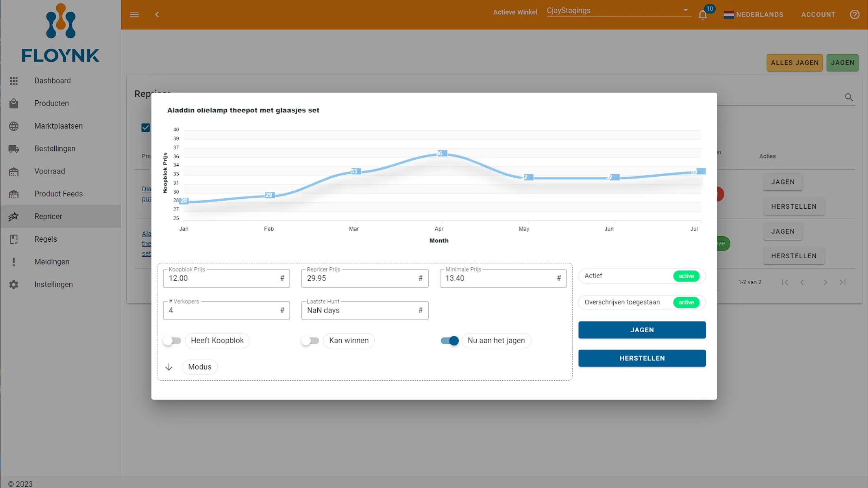Click into Koopblok Prijs field 12.00
868x488 pixels.
pos(226,278)
